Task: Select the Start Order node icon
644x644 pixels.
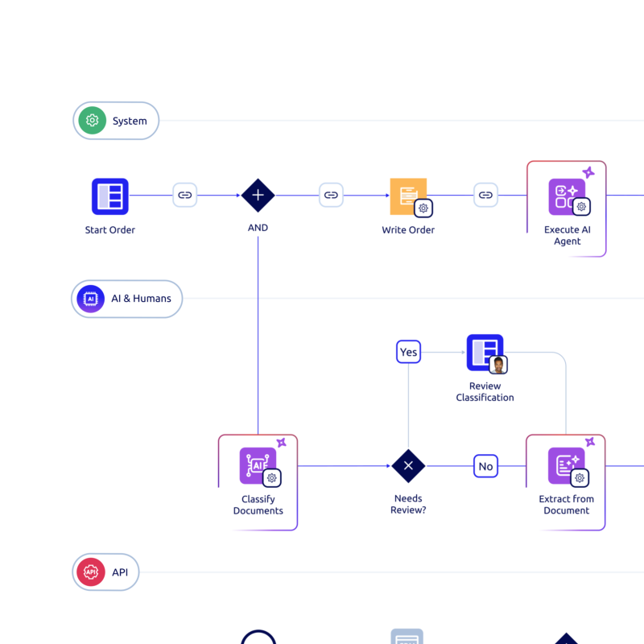Action: (110, 196)
